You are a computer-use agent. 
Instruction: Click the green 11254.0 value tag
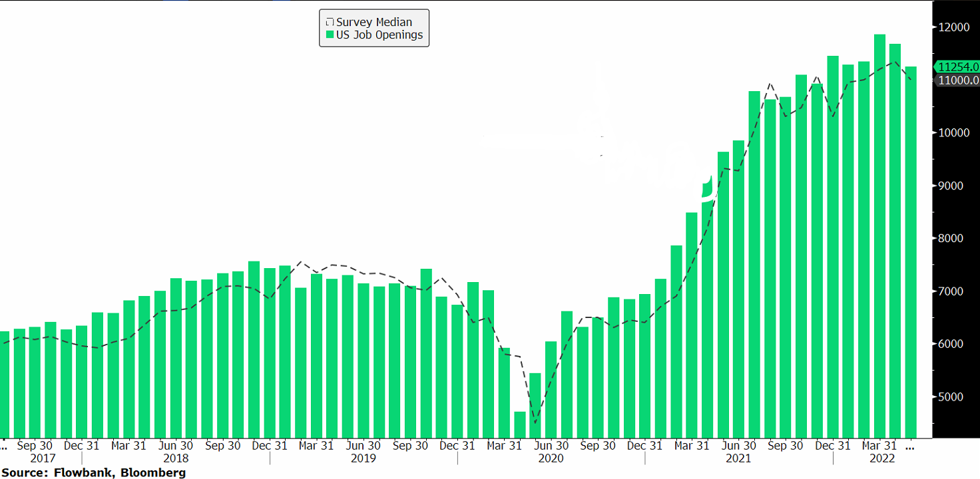pyautogui.click(x=957, y=67)
